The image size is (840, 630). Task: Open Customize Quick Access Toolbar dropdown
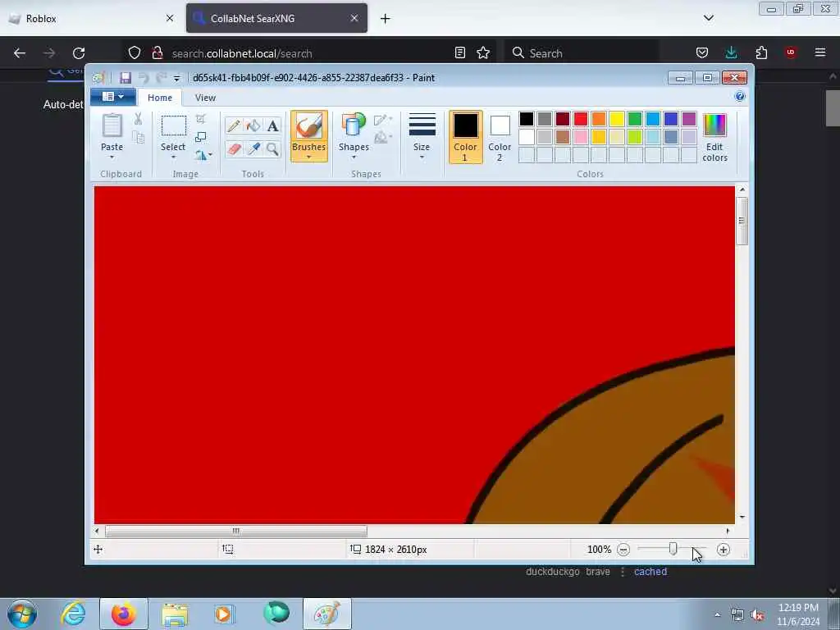tap(177, 79)
